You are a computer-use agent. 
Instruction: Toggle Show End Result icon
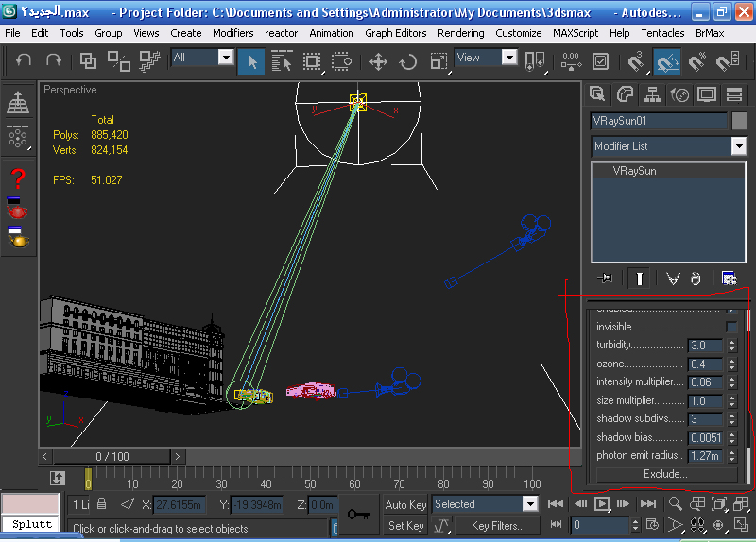click(x=639, y=279)
